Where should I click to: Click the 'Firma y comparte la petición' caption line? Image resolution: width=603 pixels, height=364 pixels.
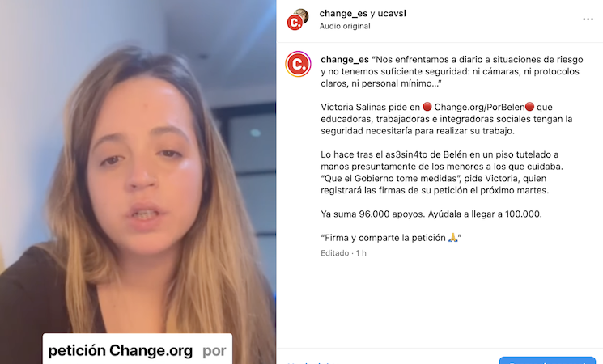391,238
